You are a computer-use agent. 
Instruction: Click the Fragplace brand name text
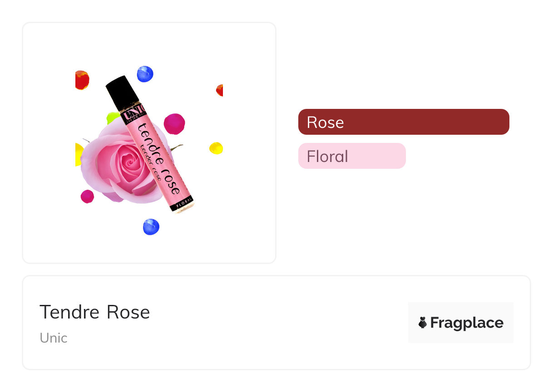(467, 323)
